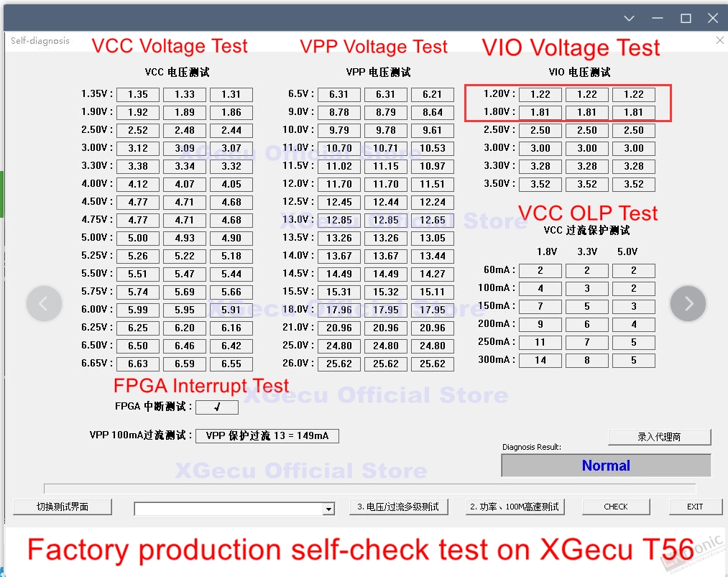Click the Normal diagnosis result box
728x577 pixels.
click(x=606, y=465)
